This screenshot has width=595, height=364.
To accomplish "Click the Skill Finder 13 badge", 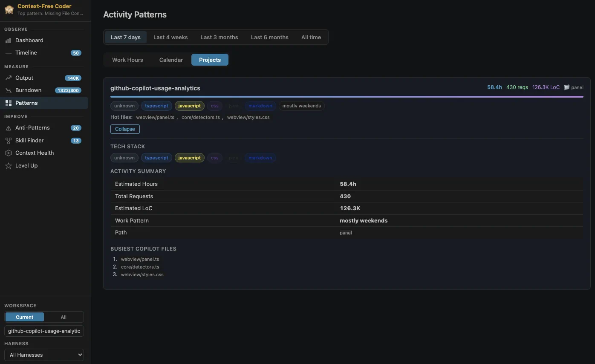I will pos(76,141).
